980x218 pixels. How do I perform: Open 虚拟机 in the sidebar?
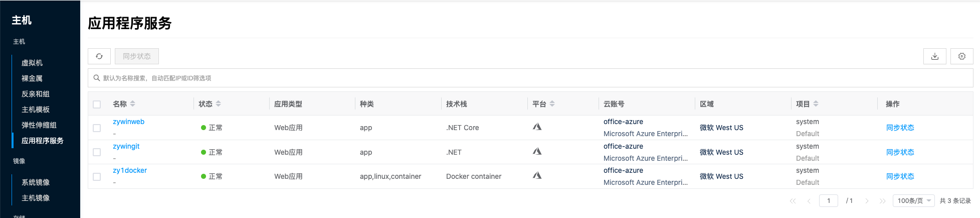tap(32, 63)
